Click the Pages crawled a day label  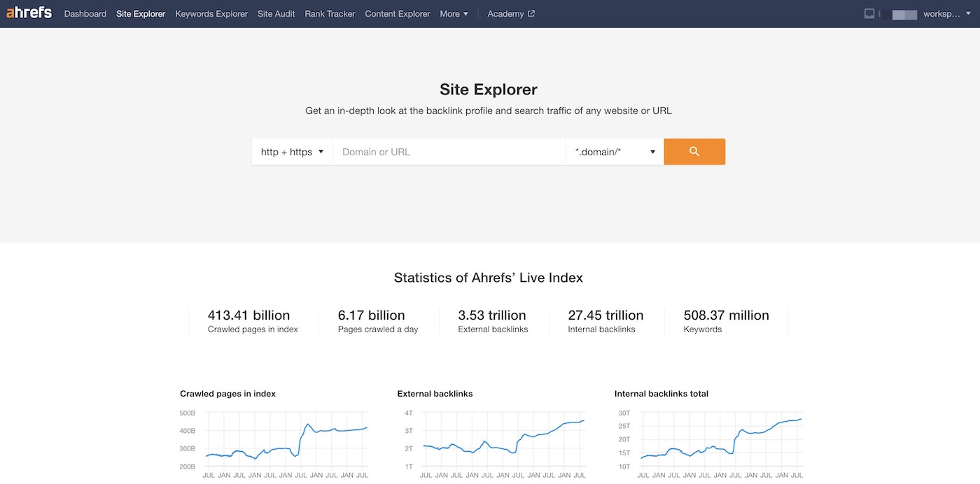[378, 329]
